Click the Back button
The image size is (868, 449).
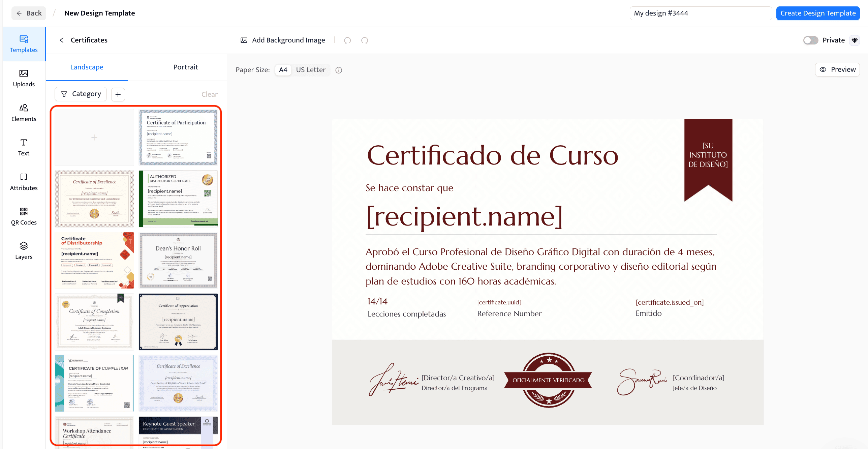pyautogui.click(x=29, y=13)
